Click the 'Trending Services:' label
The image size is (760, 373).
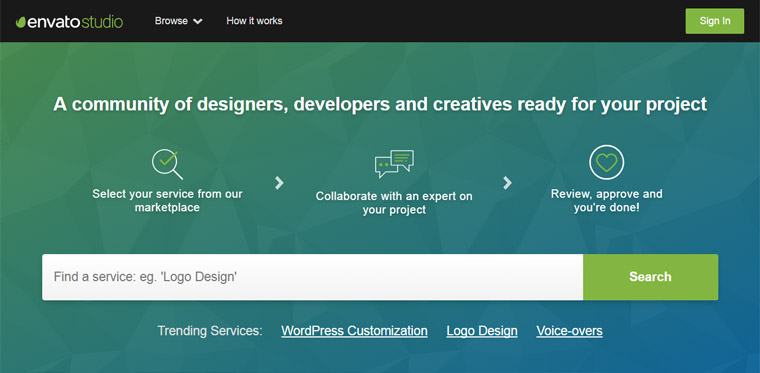point(210,331)
